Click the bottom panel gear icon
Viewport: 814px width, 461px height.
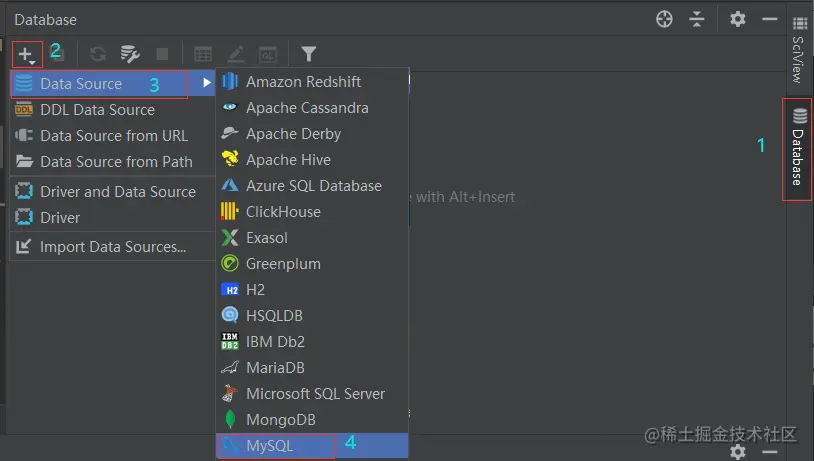[x=738, y=452]
